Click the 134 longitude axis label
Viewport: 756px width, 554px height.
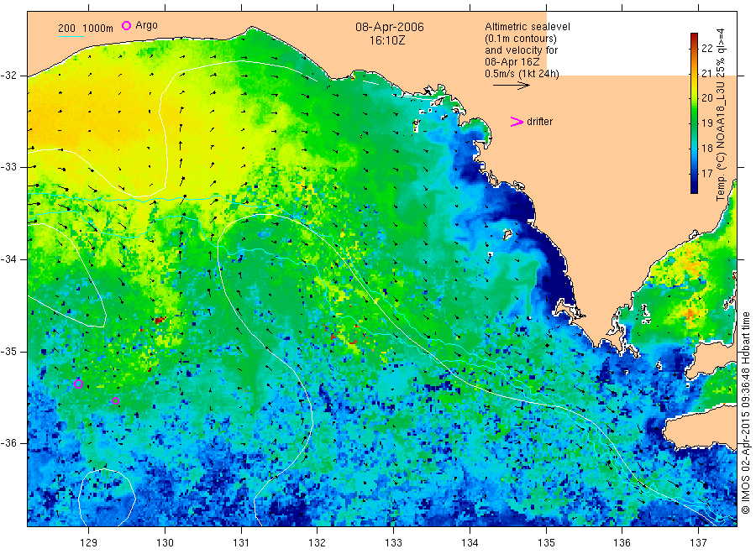click(x=470, y=543)
